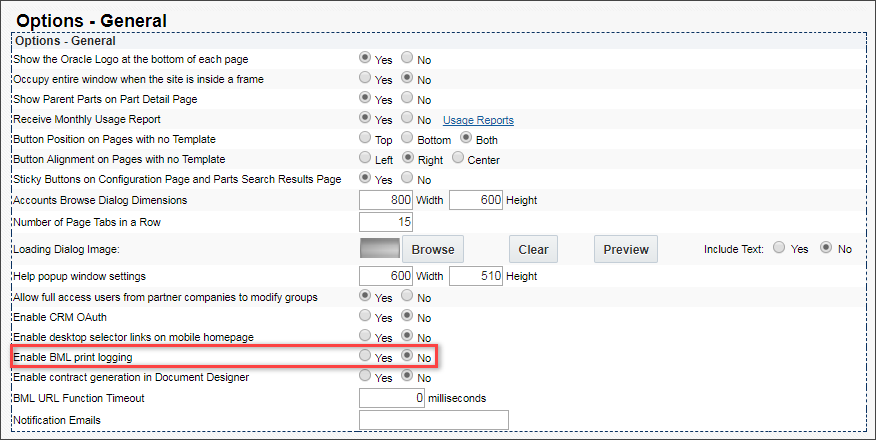
Task: Click the Browse button
Action: (433, 249)
